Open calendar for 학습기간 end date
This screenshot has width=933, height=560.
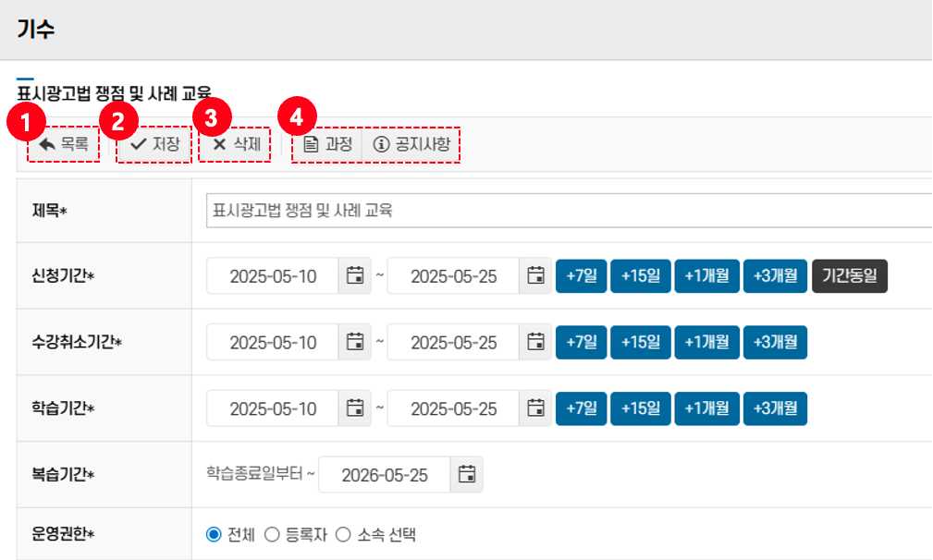pos(535,408)
